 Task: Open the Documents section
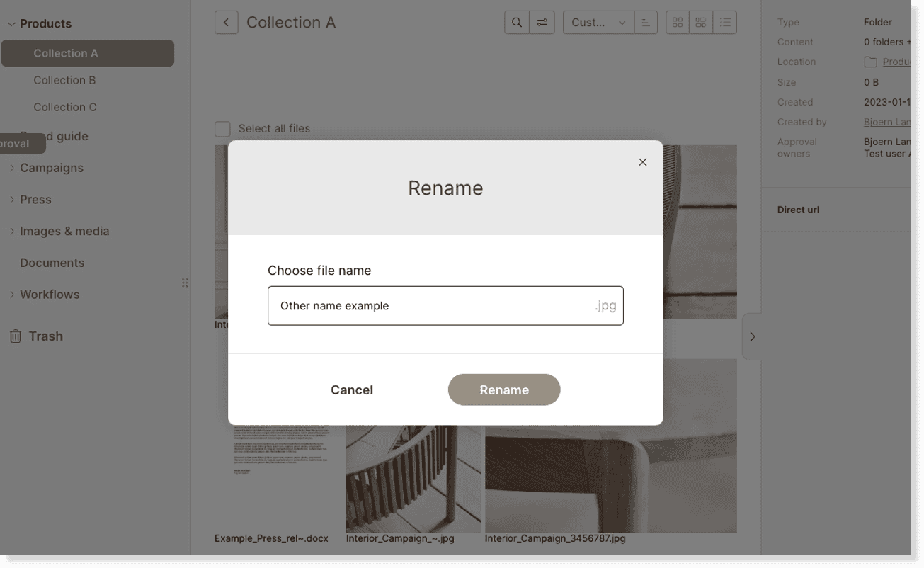point(52,262)
